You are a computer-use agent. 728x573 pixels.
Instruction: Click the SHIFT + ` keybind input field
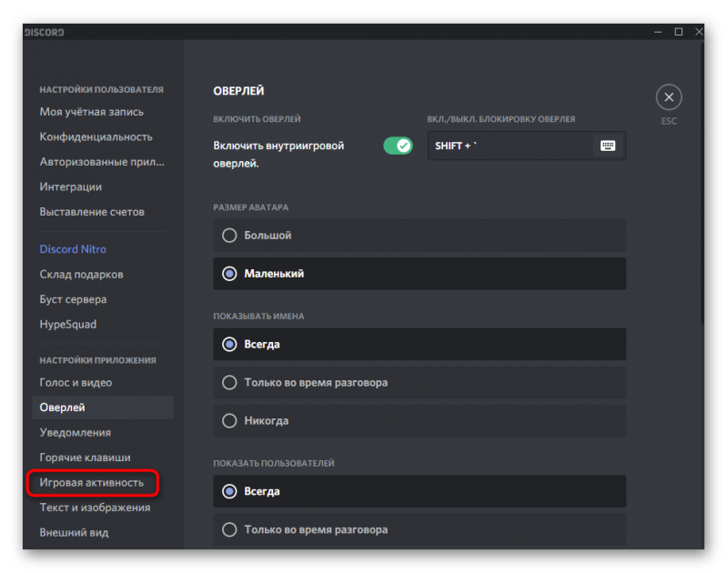pyautogui.click(x=527, y=146)
